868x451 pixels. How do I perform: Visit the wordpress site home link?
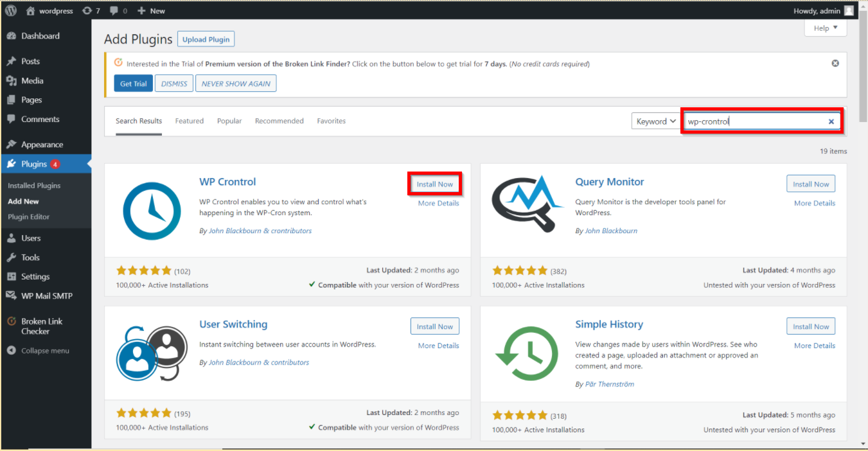[x=49, y=11]
